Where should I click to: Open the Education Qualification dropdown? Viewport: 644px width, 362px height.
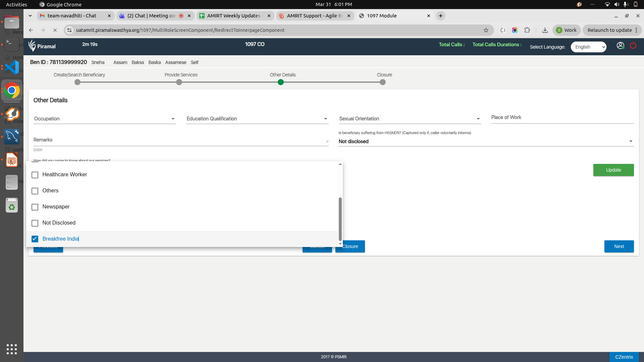coord(257,119)
